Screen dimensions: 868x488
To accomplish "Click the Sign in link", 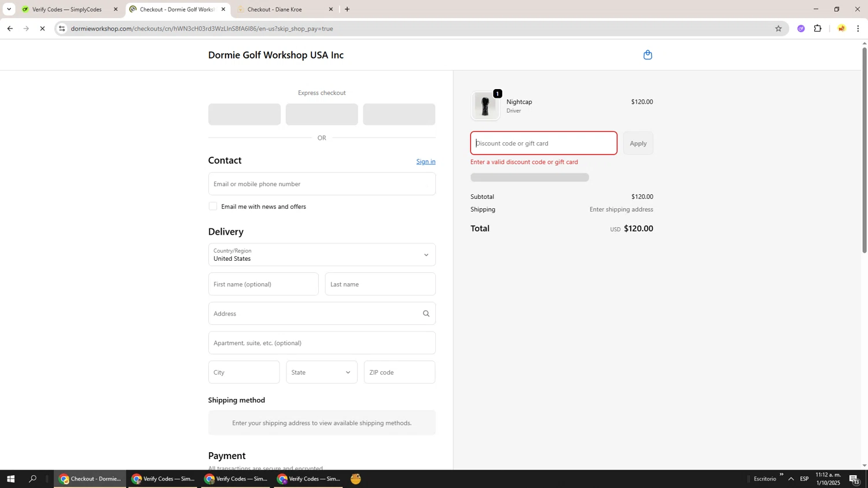I will point(425,161).
